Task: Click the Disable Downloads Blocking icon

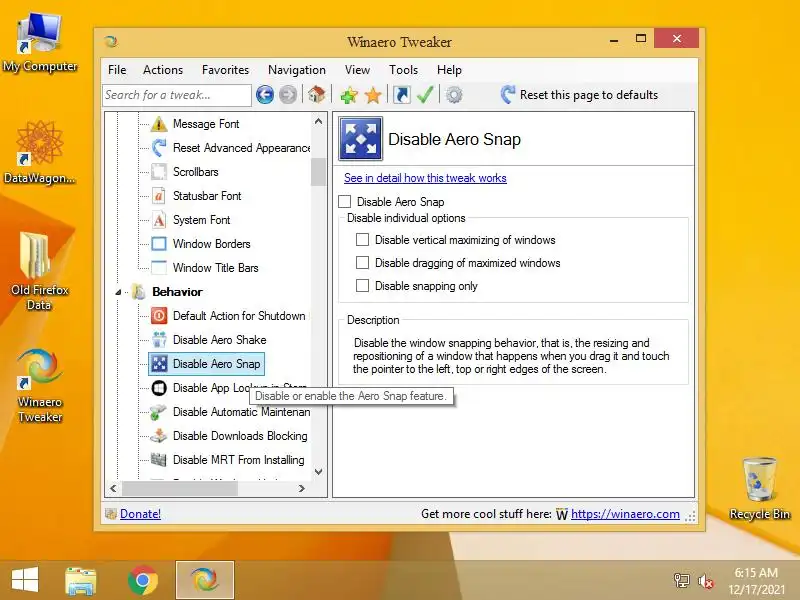Action: 159,436
